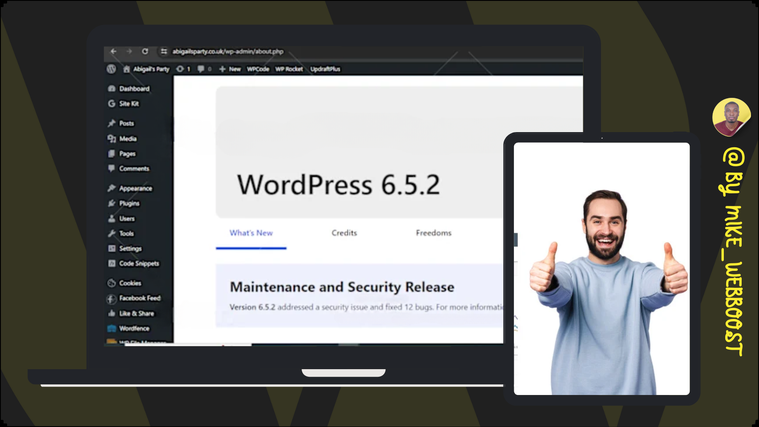This screenshot has height=427, width=759.
Task: Open Tools in sidebar
Action: tap(121, 233)
